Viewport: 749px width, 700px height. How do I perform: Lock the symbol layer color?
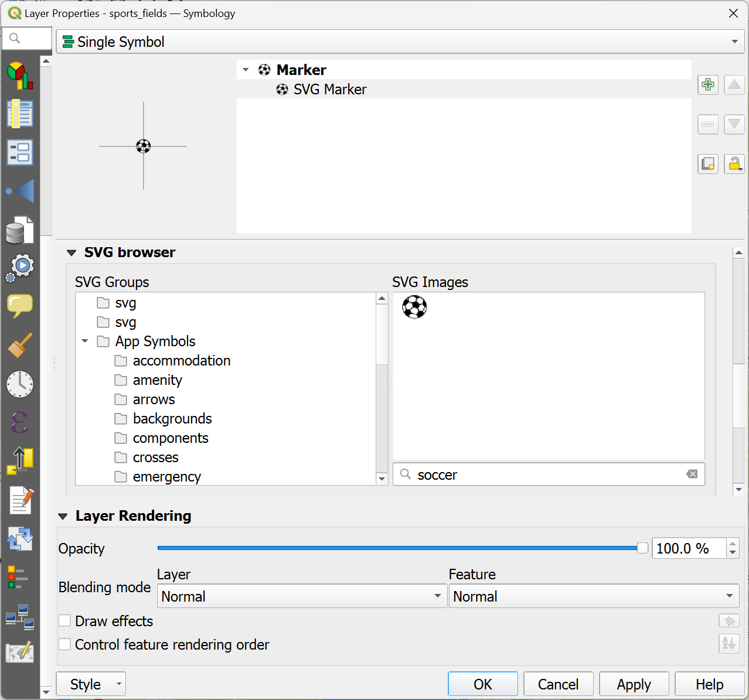coord(734,164)
